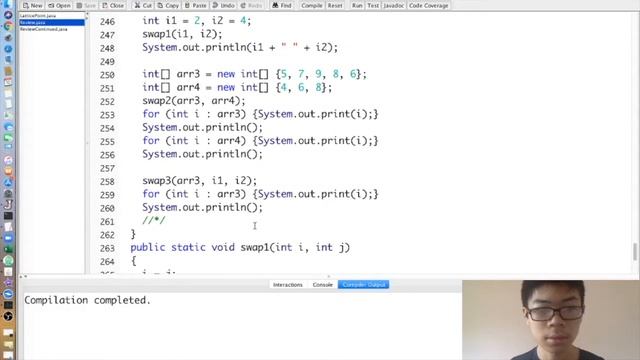Click the DrJava J icon in dock
The width and height of the screenshot is (640, 360).
click(x=8, y=204)
